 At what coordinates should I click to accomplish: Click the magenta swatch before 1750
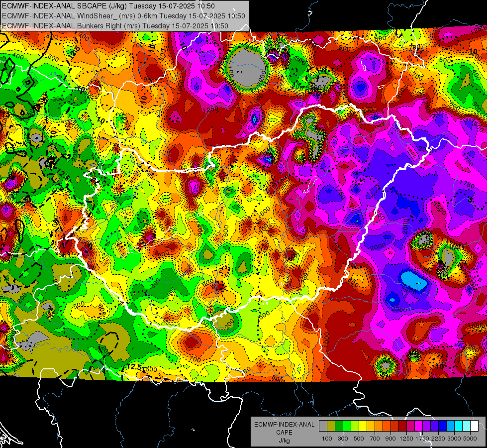(x=419, y=426)
